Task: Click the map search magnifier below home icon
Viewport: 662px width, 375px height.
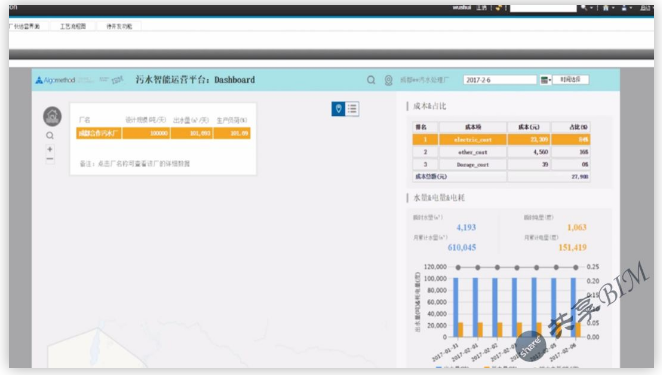Action: 50,136
